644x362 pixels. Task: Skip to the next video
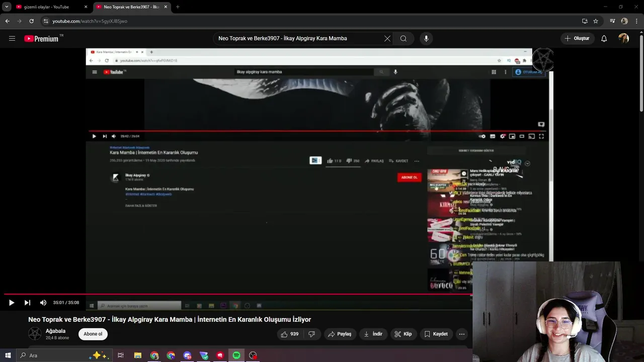tap(27, 303)
